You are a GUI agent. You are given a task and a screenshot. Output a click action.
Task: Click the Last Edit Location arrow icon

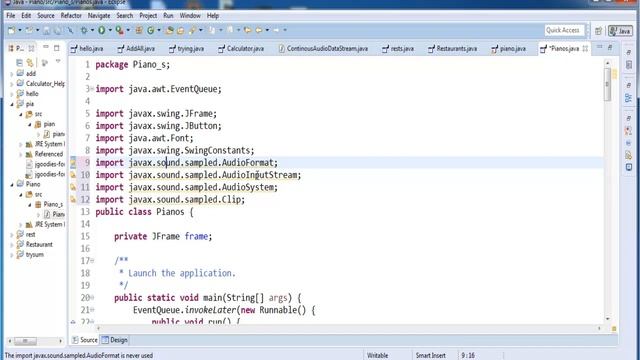point(247,30)
